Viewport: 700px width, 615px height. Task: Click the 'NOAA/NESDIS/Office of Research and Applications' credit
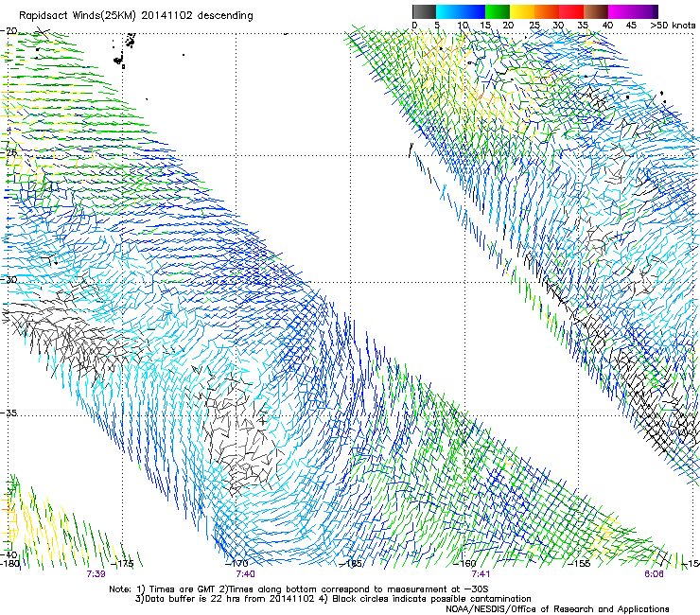coord(557,608)
